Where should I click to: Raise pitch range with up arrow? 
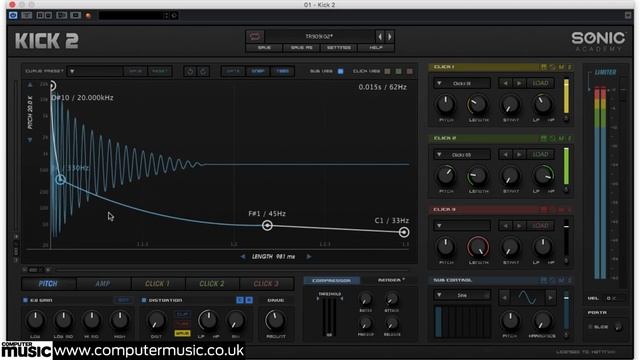click(x=30, y=85)
